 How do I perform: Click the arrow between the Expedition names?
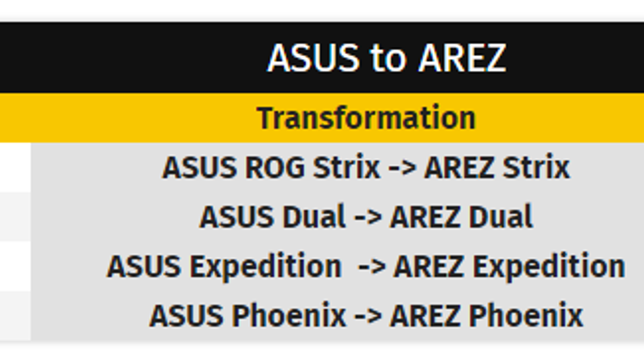coord(372,266)
